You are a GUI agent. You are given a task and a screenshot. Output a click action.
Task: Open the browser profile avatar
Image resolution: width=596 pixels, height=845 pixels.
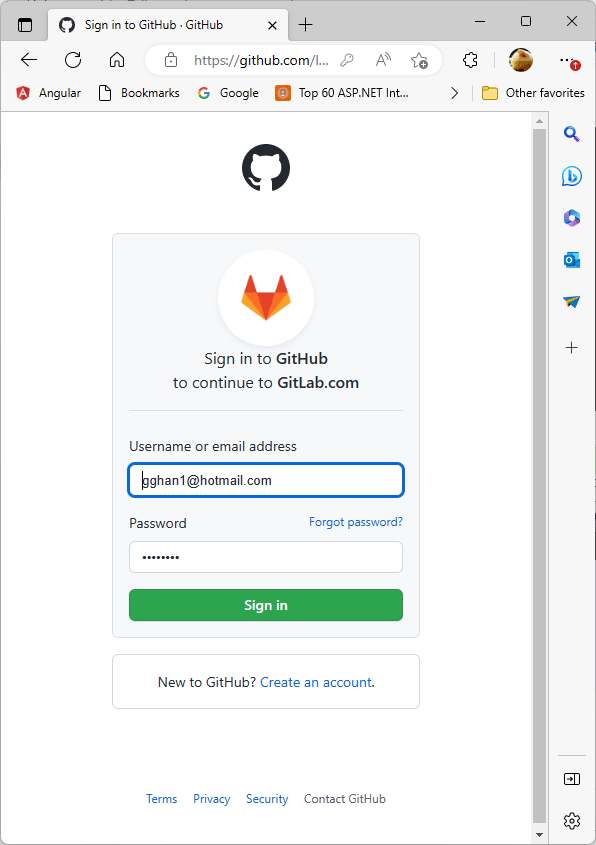521,60
